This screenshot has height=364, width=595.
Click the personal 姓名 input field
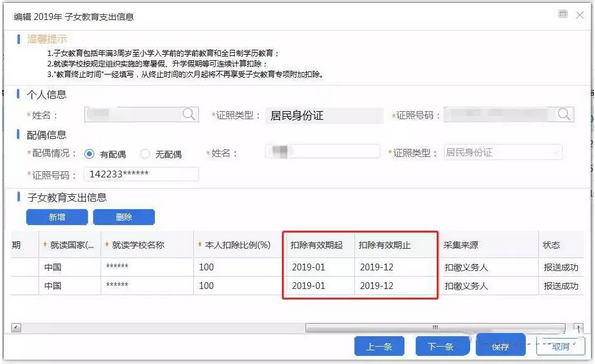click(x=141, y=114)
